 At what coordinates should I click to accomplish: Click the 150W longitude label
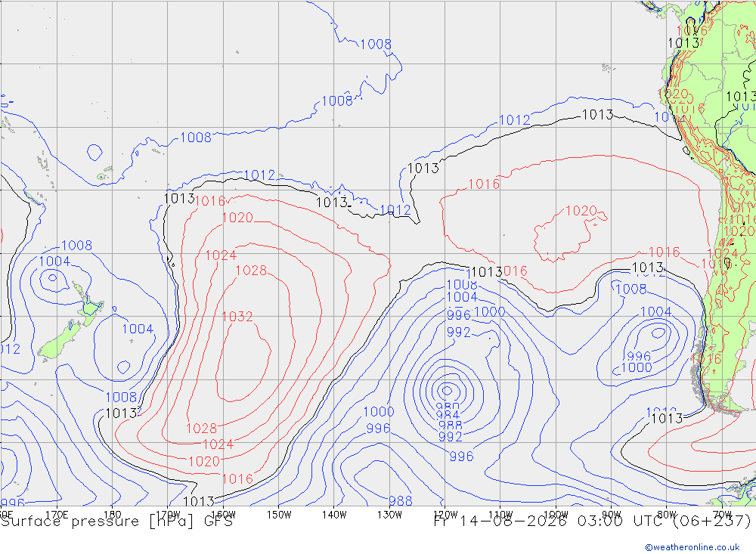(279, 515)
